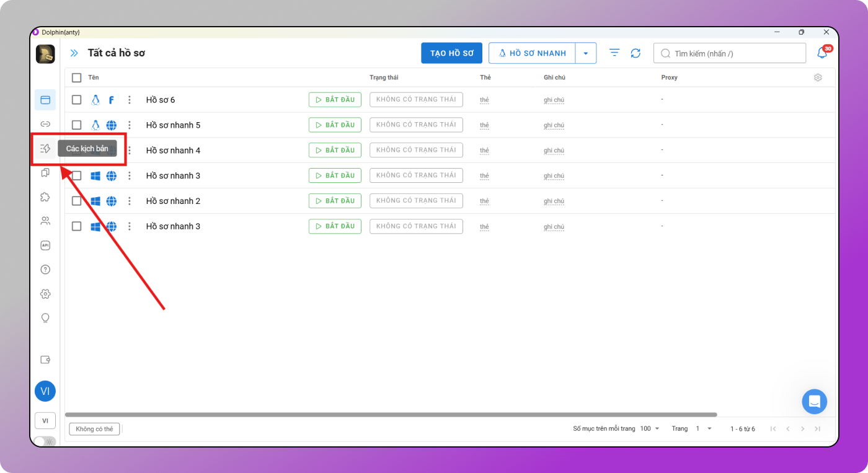Viewport: 868px width, 473px height.
Task: Click the TẠO HỒ SƠ button
Action: tap(451, 53)
